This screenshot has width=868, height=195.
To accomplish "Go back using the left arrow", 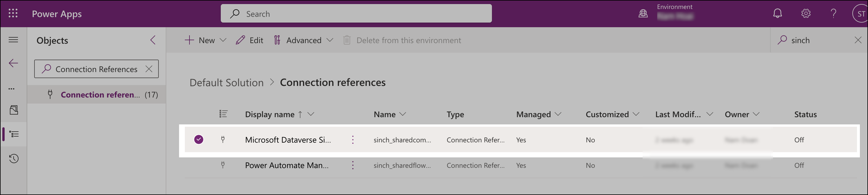I will coord(14,63).
